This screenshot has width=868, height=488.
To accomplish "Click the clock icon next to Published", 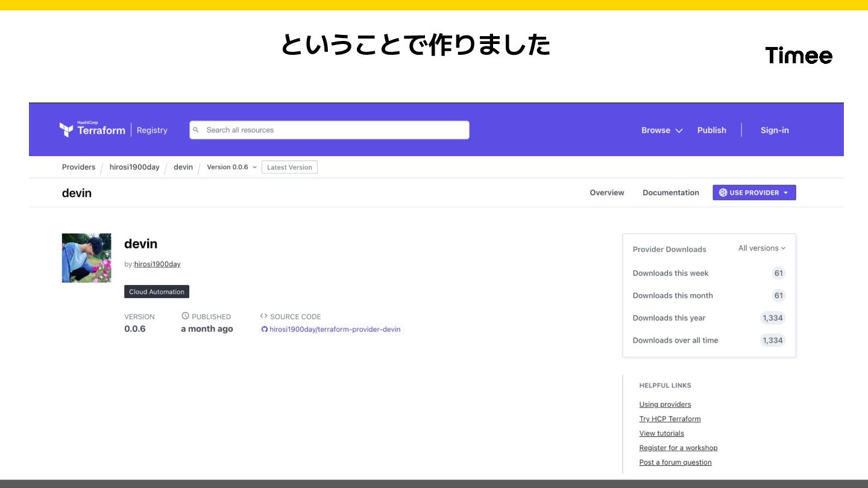I will (x=185, y=316).
